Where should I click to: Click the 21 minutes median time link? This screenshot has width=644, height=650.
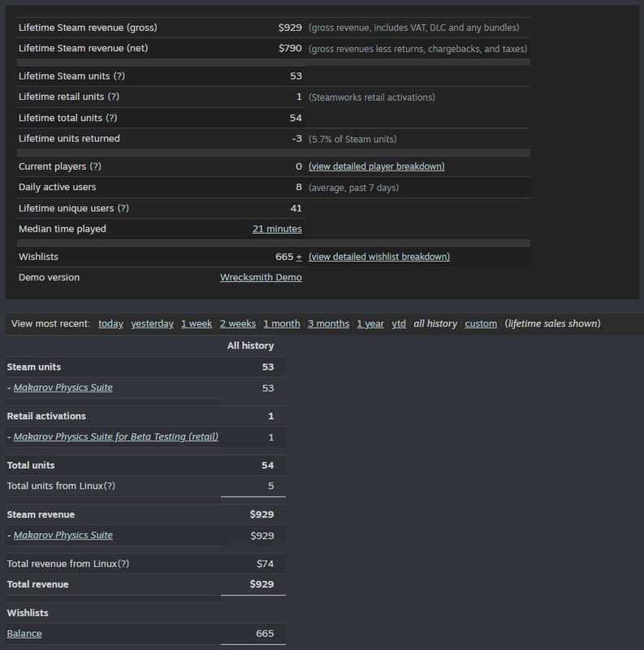coord(277,229)
